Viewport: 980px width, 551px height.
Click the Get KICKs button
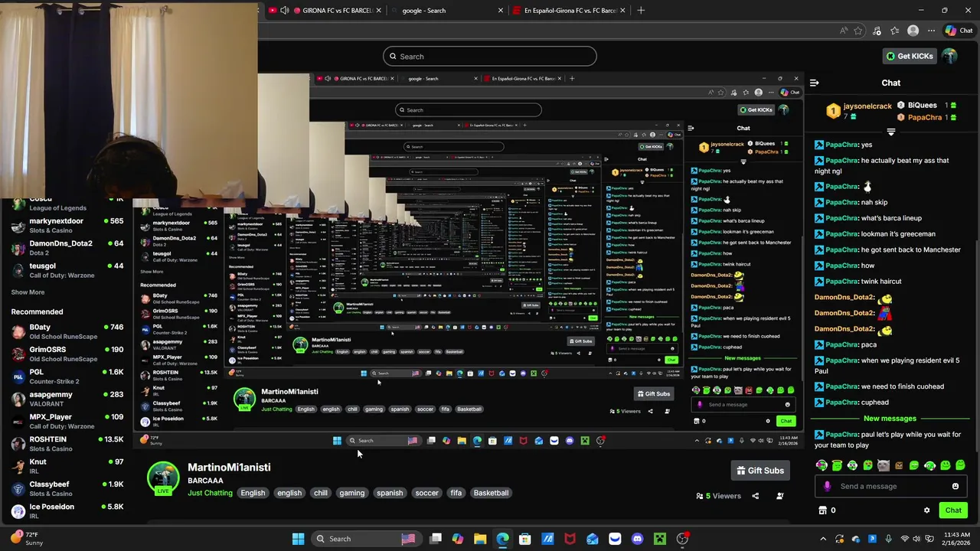tap(910, 56)
